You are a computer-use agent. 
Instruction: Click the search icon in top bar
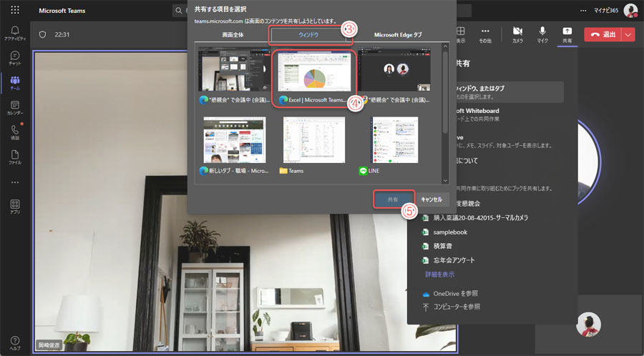point(179,11)
